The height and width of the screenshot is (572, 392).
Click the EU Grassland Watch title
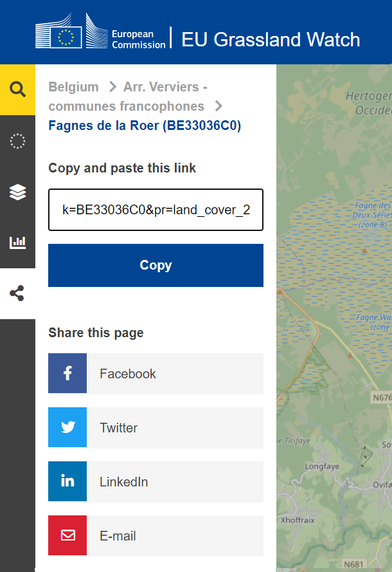click(x=271, y=39)
